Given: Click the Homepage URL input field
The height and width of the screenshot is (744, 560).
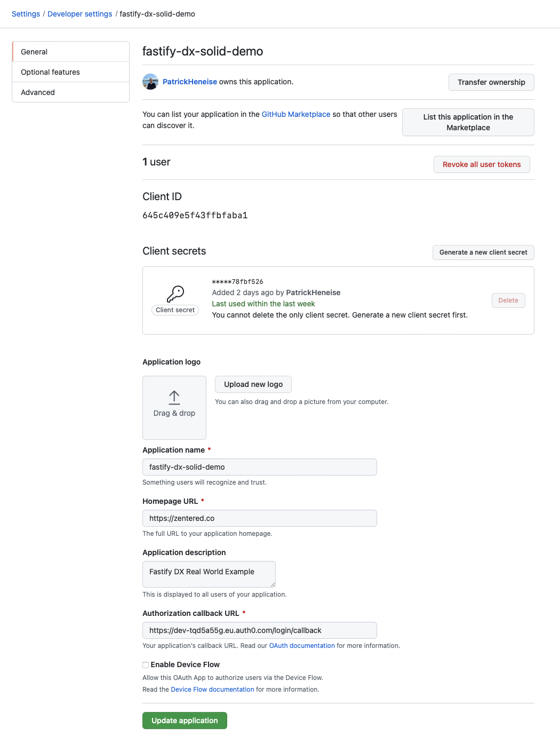Looking at the screenshot, I should [x=259, y=518].
